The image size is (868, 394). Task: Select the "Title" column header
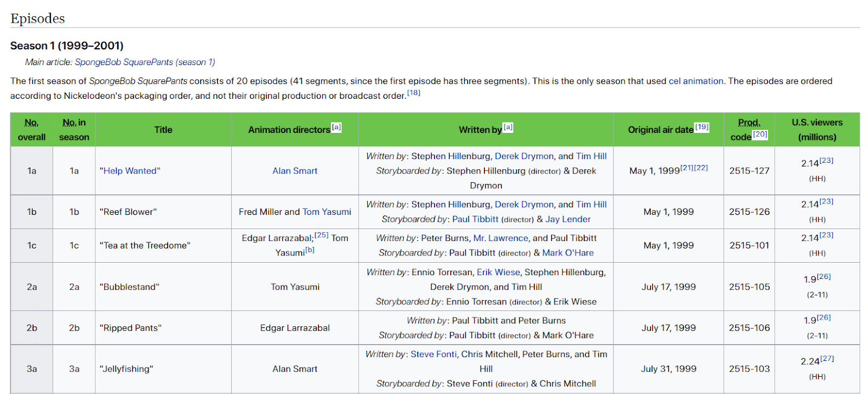[x=163, y=130]
